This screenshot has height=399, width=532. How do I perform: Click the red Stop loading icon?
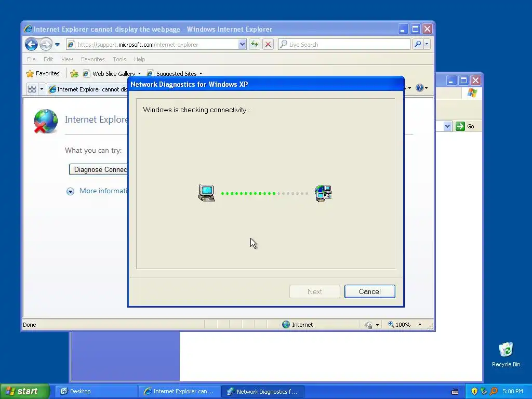click(x=268, y=44)
